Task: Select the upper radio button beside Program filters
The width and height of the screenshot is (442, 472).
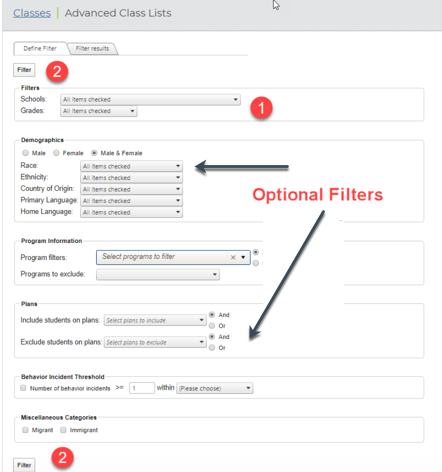Action: pos(256,252)
